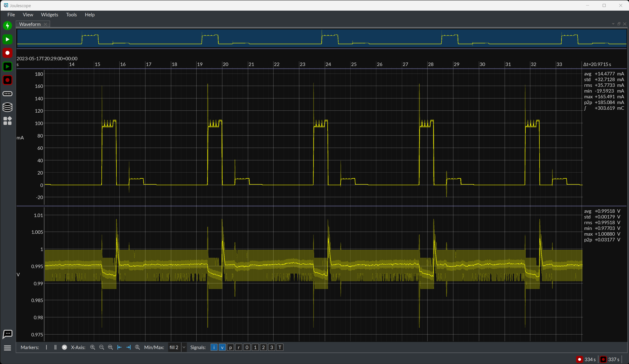Image resolution: width=629 pixels, height=364 pixels.
Task: Click the dark red-outlined record icon
Action: (8, 80)
